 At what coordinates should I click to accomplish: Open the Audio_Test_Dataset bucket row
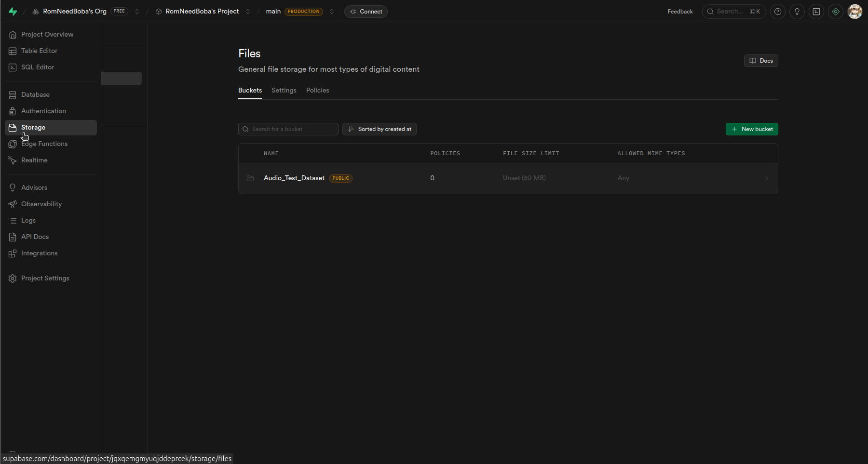(294, 178)
